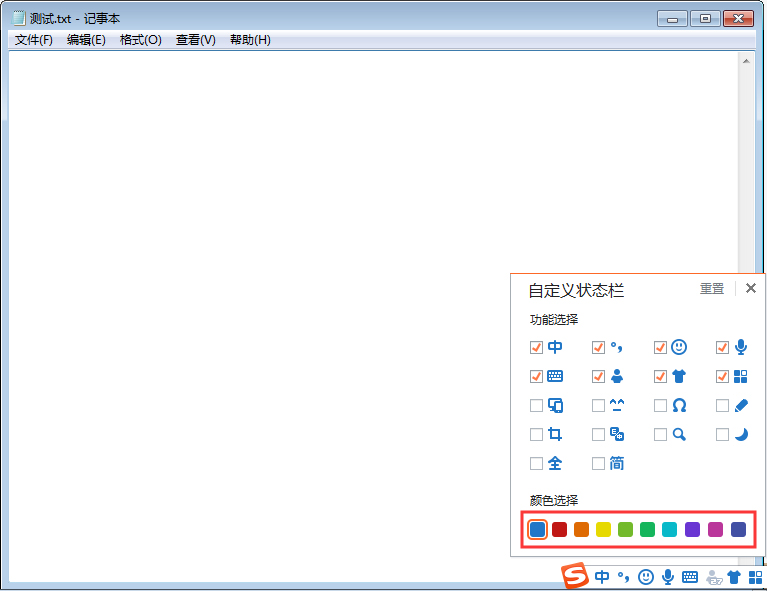Screen dimensions: 767x591
Task: Click the punctuation icon on the status bar
Action: 624,577
